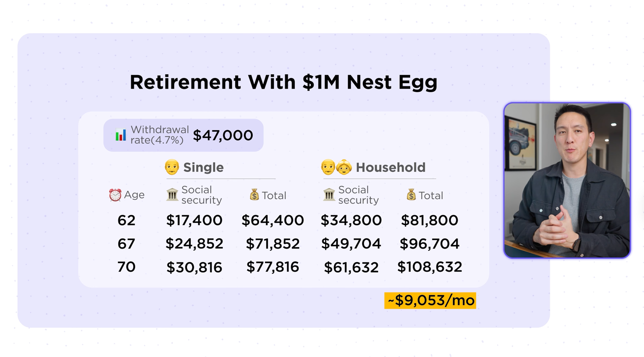The height and width of the screenshot is (357, 644).
Task: Click the couple emoji beside Household
Action: point(336,167)
